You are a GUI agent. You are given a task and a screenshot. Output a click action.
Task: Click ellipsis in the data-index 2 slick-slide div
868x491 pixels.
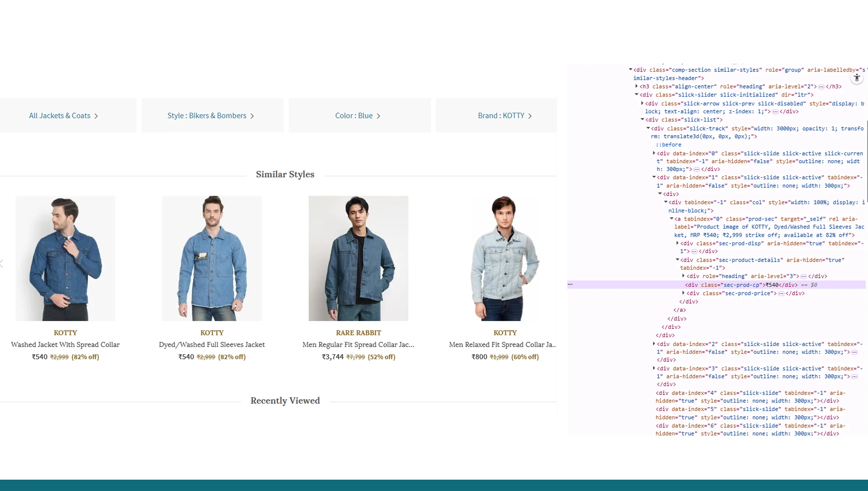854,352
